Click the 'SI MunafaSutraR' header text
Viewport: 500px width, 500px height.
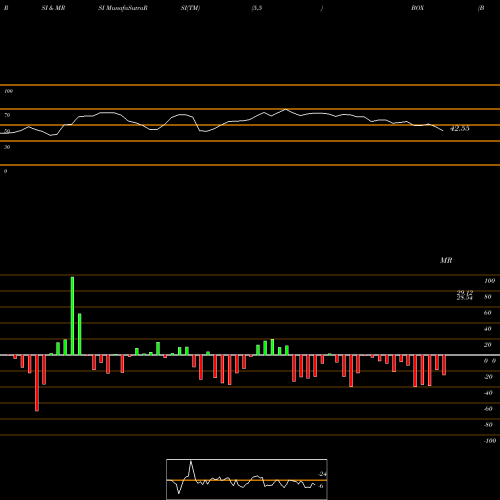pyautogui.click(x=123, y=8)
